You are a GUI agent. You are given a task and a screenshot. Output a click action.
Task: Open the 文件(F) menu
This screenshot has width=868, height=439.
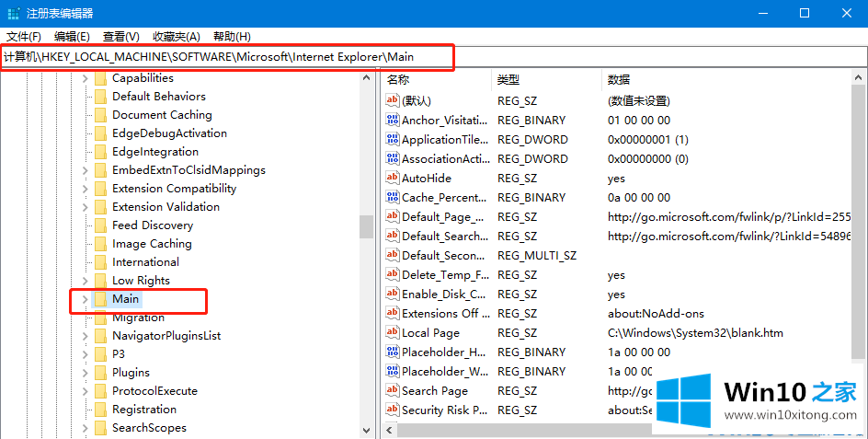[x=24, y=37]
